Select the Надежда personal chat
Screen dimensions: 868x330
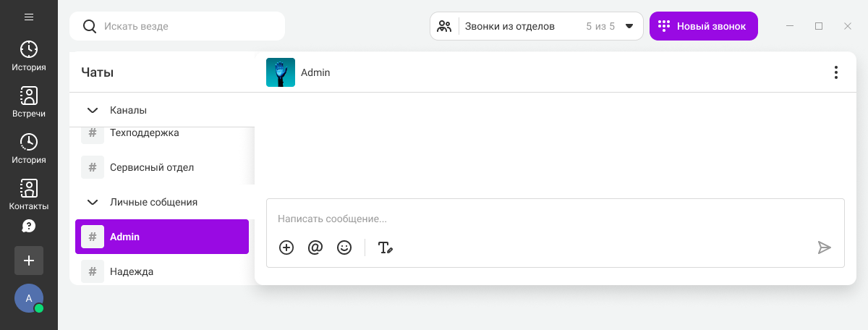132,271
